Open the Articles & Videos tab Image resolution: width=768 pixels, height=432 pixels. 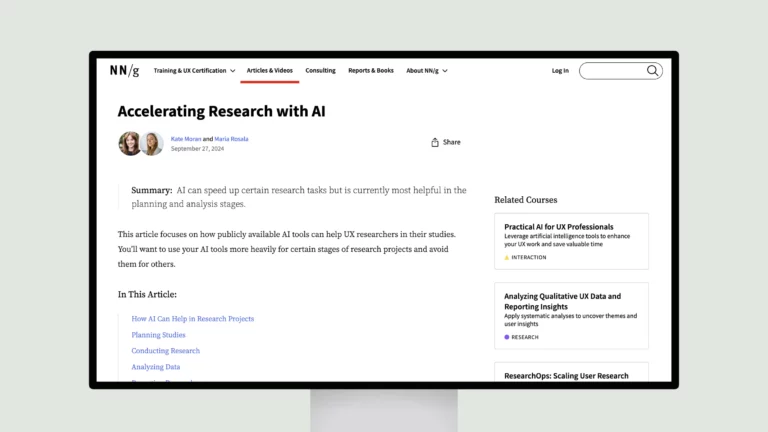click(x=269, y=71)
